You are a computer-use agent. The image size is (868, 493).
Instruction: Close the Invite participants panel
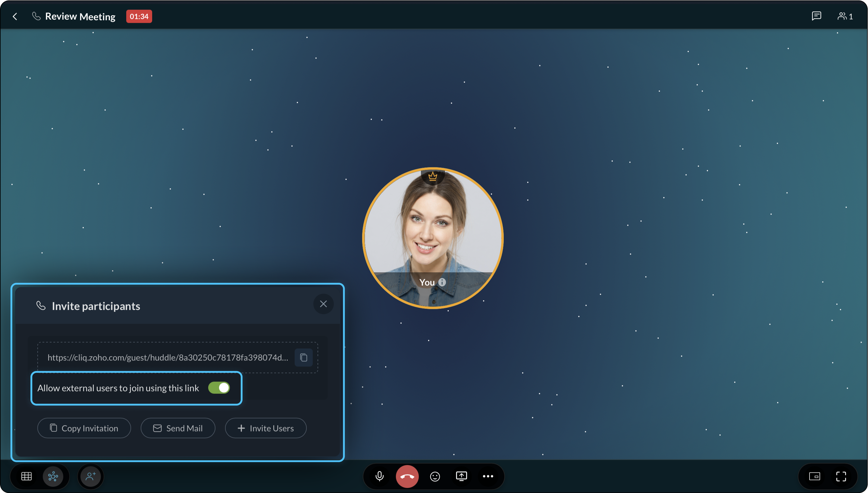[x=323, y=304]
